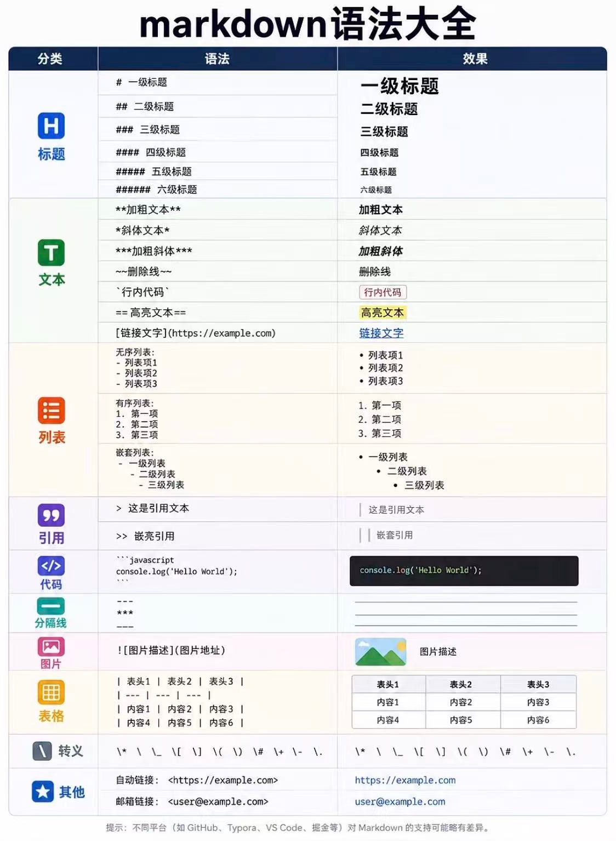Image resolution: width=616 pixels, height=841 pixels.
Task: Click the large rendered 一级标题 heading
Action: click(x=400, y=86)
